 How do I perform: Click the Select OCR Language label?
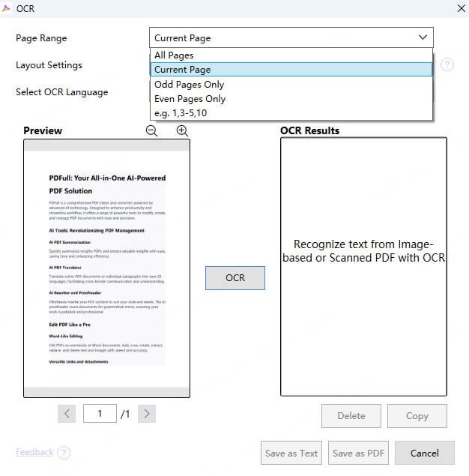tap(62, 92)
